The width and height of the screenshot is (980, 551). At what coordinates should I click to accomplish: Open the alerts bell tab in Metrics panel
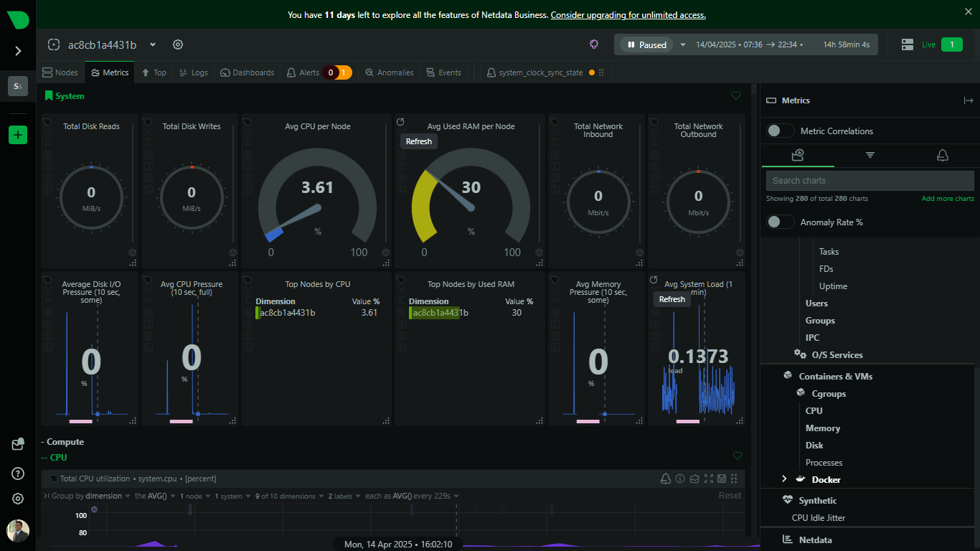point(943,155)
